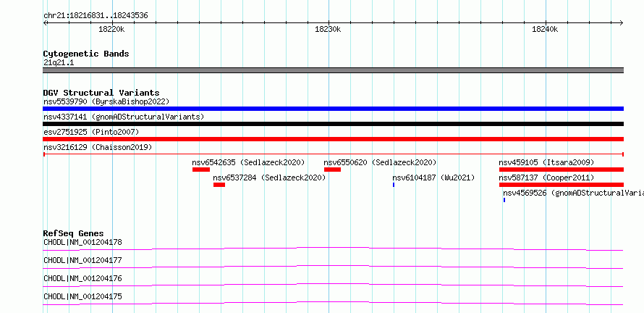
Task: Click the red nsv6550620 variant block
Action: coord(332,170)
